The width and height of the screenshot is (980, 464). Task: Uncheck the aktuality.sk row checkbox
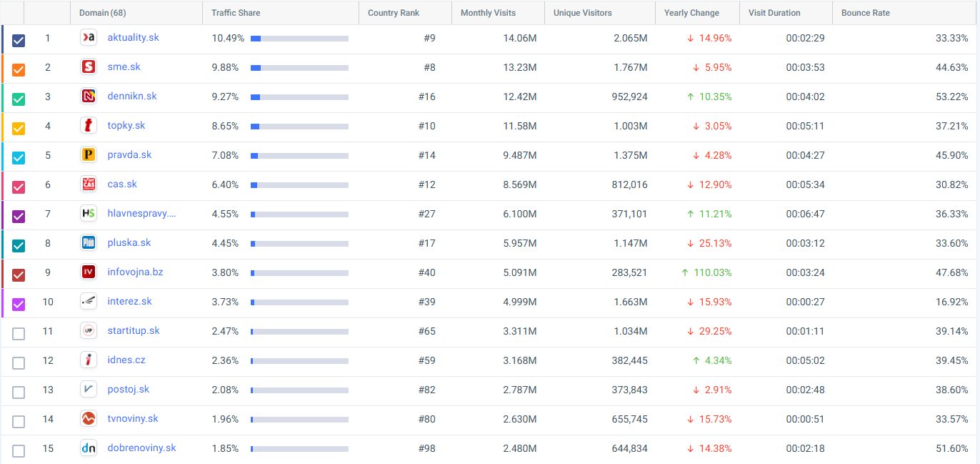19,41
